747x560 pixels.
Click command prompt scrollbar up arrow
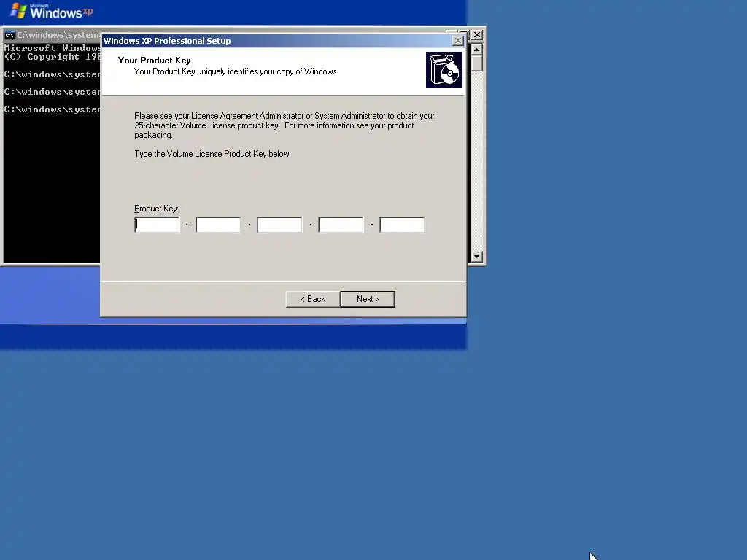click(476, 49)
